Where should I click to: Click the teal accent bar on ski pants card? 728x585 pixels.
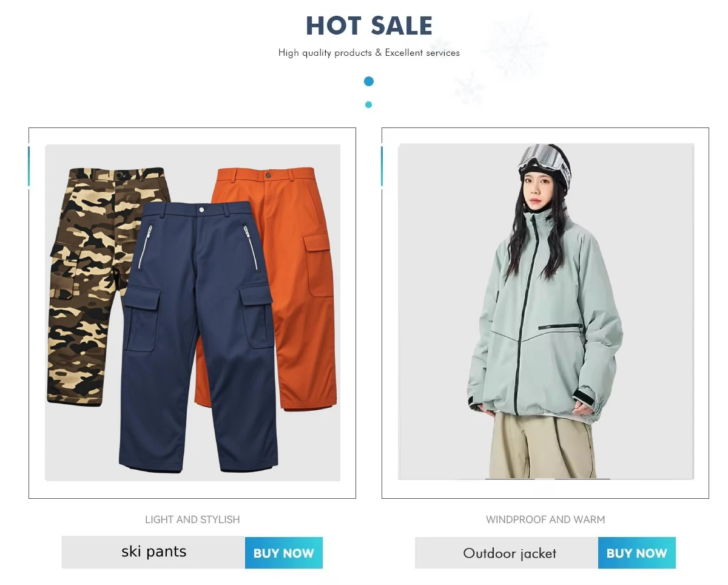(x=29, y=166)
